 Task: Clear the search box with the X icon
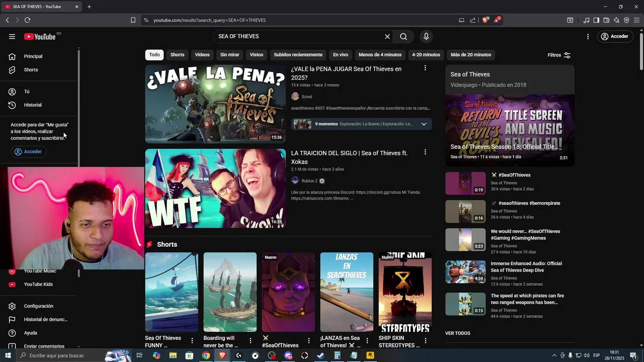[x=387, y=36]
